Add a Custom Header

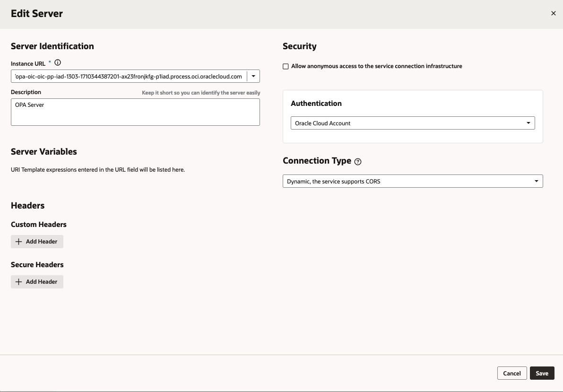(37, 241)
